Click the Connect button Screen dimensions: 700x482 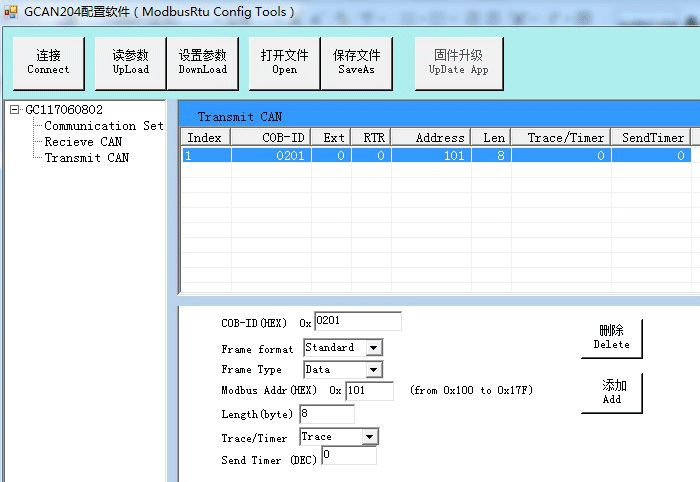pyautogui.click(x=48, y=63)
